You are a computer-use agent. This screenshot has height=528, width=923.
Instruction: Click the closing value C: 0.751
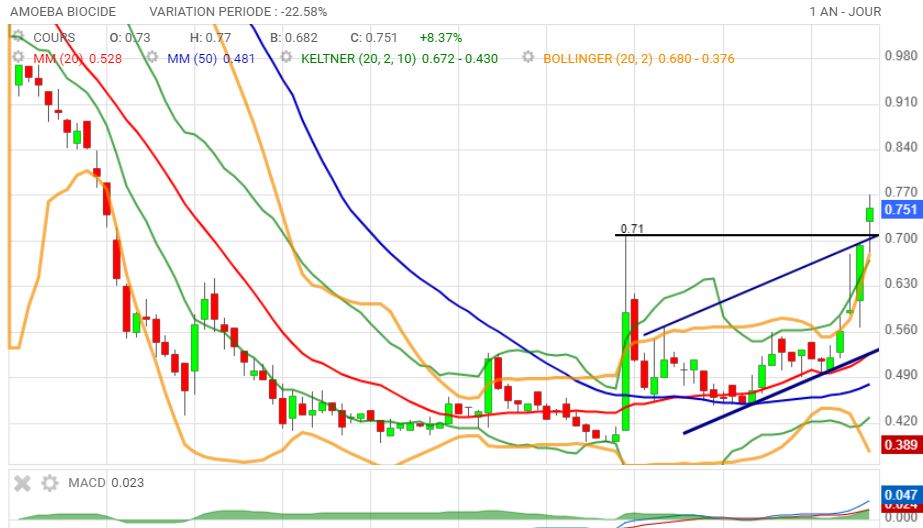(374, 38)
